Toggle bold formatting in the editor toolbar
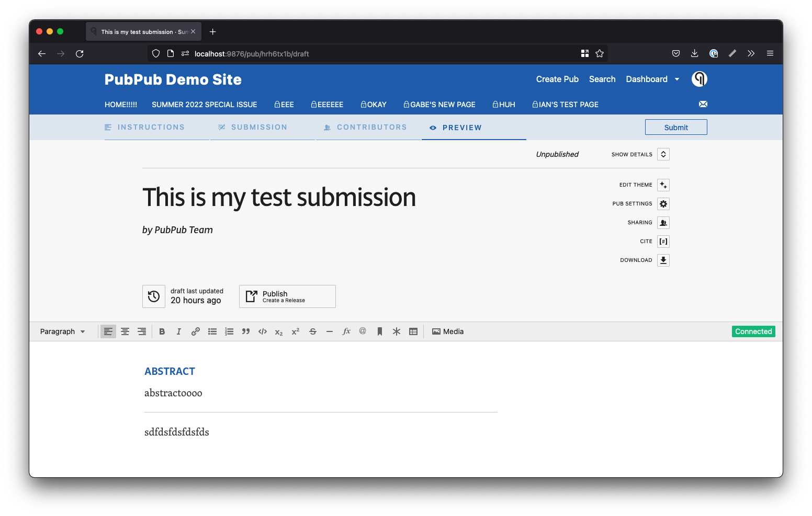The image size is (812, 516). [x=162, y=331]
